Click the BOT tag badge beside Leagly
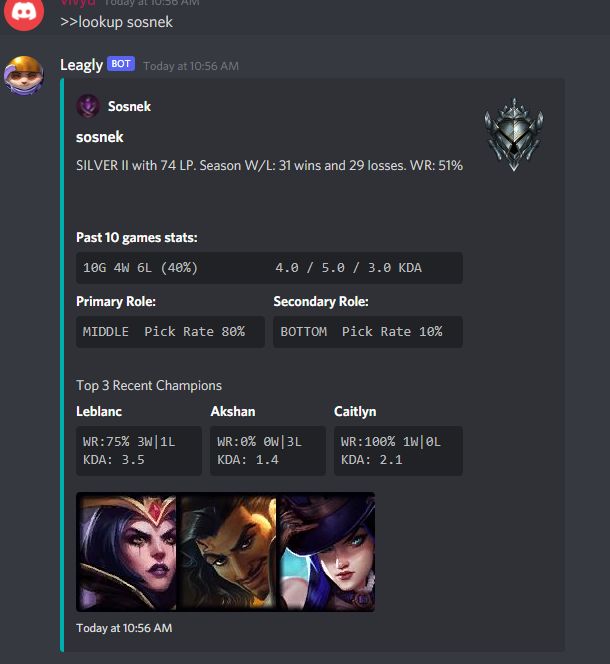Image resolution: width=610 pixels, height=664 pixels. (x=121, y=64)
